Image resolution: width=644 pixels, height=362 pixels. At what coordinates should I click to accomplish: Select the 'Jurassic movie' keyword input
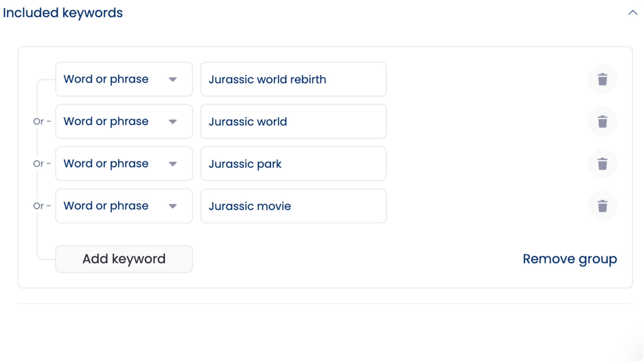pos(293,206)
